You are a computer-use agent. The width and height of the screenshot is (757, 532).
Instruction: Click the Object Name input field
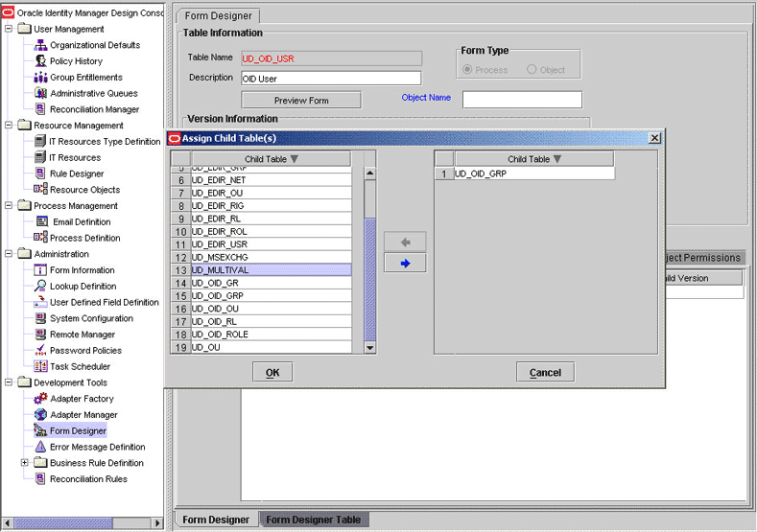coord(522,100)
